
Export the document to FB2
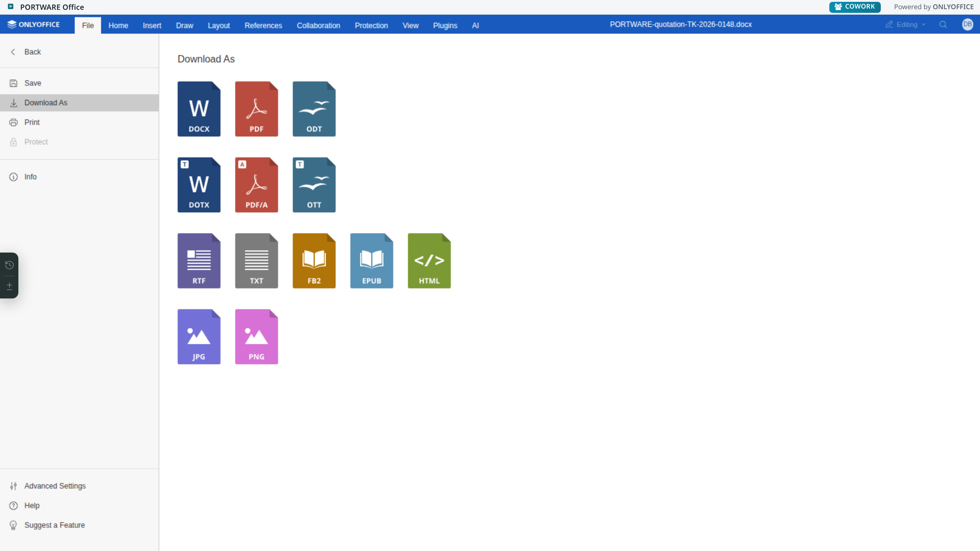pos(314,261)
